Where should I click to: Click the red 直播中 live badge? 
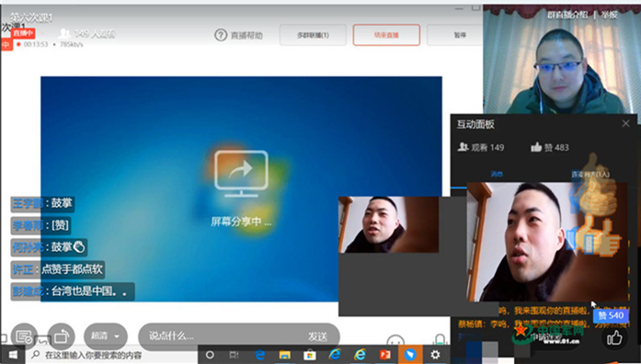(23, 33)
